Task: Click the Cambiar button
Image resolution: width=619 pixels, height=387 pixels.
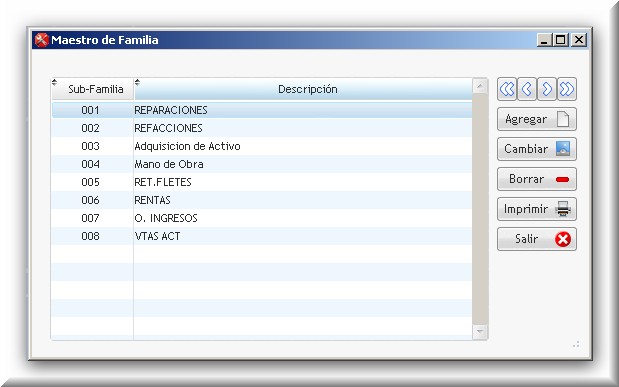Action: 537,149
